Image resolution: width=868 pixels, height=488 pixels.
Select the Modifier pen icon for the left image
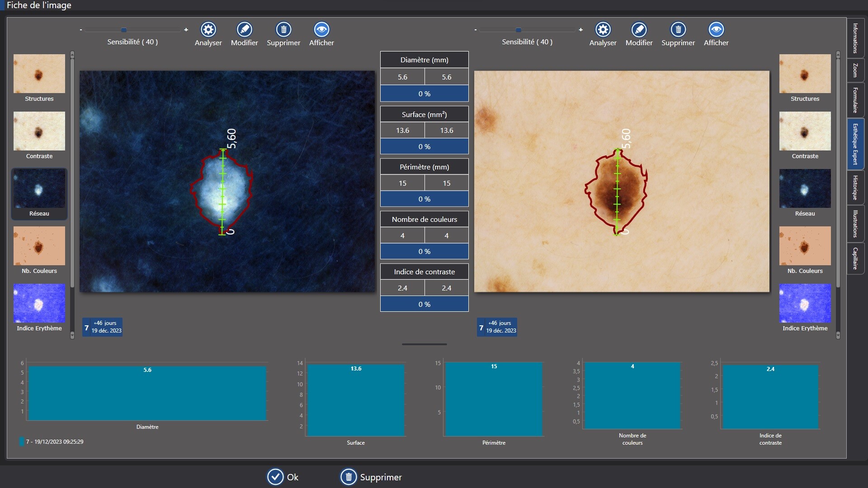pyautogui.click(x=244, y=29)
